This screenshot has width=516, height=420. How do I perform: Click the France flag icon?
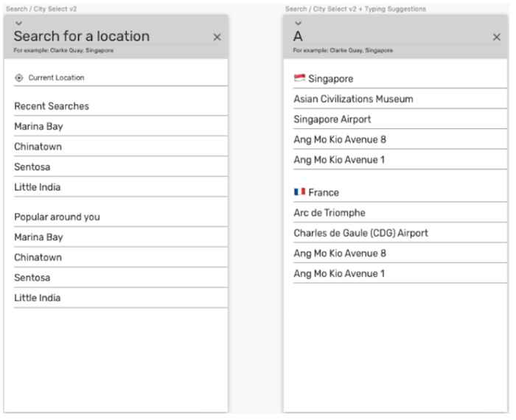coord(299,192)
